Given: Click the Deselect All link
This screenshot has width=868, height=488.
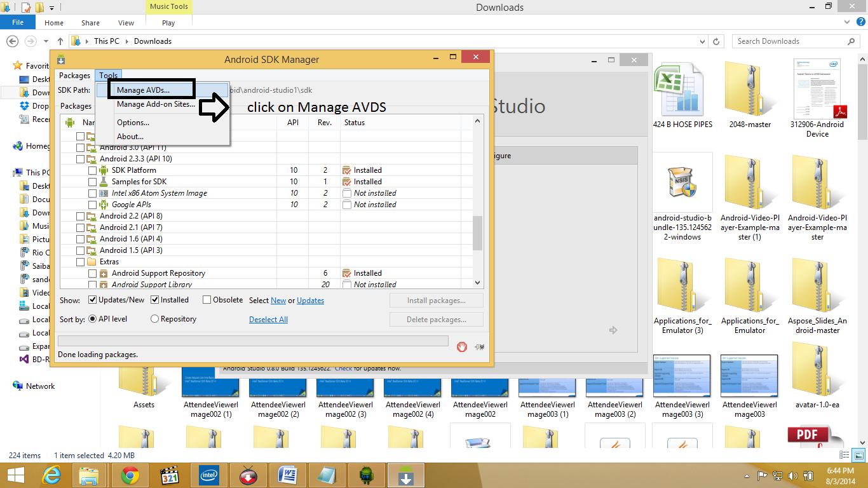Looking at the screenshot, I should [268, 320].
